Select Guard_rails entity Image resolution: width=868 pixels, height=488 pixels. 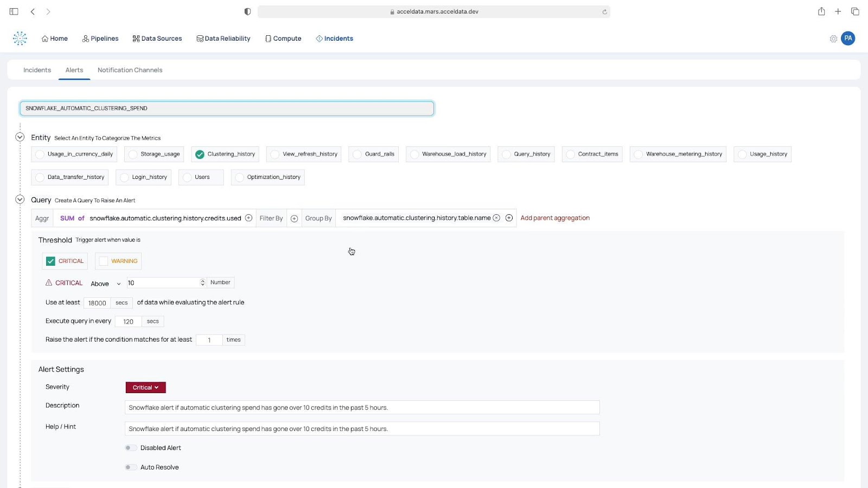pos(374,154)
